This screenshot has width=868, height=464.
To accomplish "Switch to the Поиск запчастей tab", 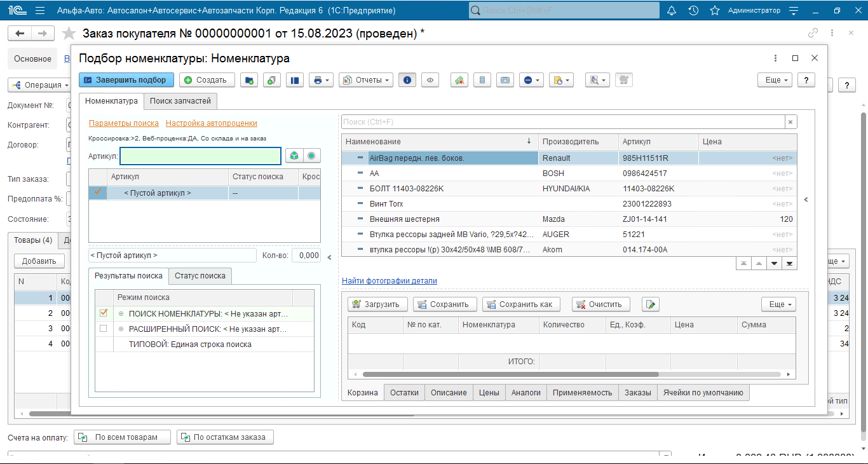I will pyautogui.click(x=180, y=101).
